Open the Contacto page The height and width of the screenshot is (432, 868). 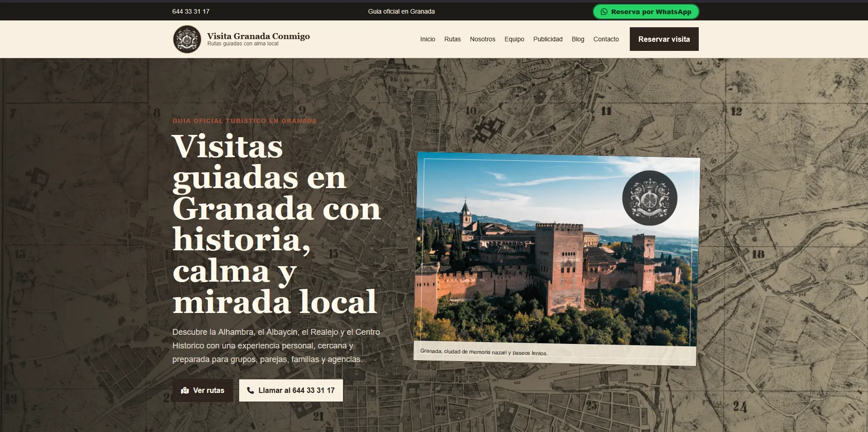point(606,39)
